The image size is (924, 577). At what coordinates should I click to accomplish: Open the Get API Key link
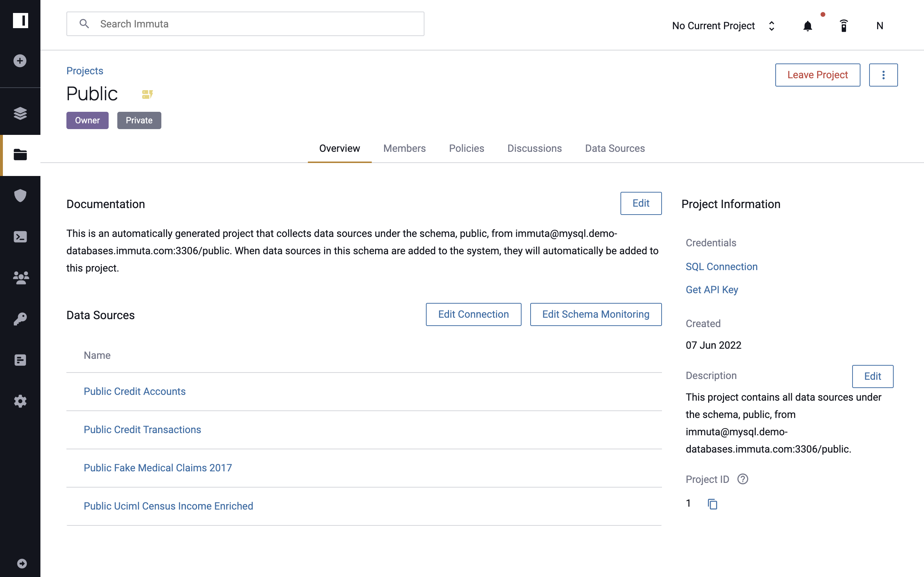point(712,289)
